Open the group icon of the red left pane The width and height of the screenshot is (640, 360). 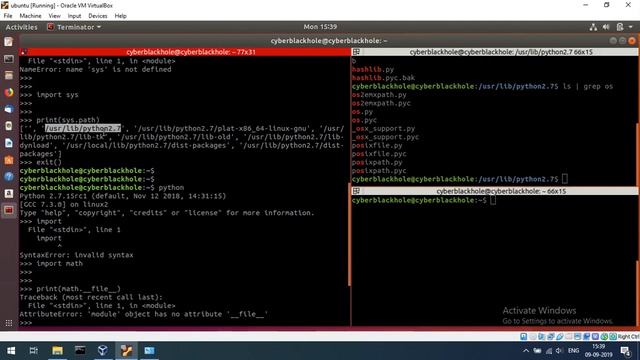pyautogui.click(x=23, y=52)
